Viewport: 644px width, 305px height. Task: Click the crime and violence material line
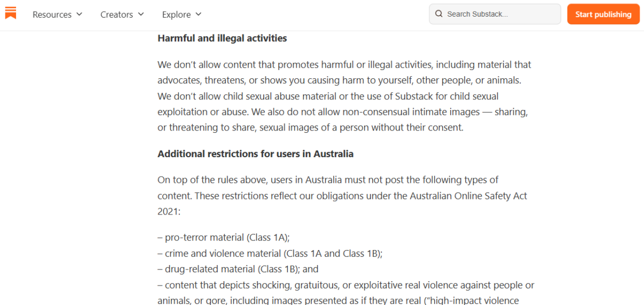[270, 254]
